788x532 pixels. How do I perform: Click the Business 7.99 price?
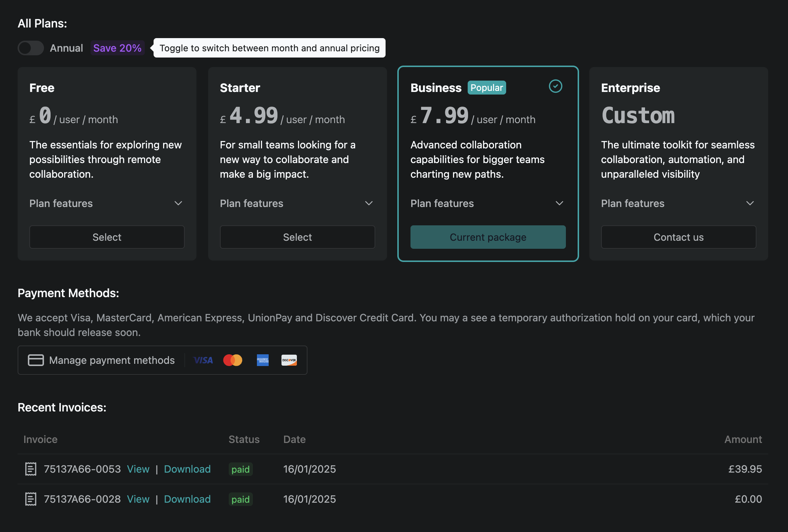pyautogui.click(x=444, y=115)
